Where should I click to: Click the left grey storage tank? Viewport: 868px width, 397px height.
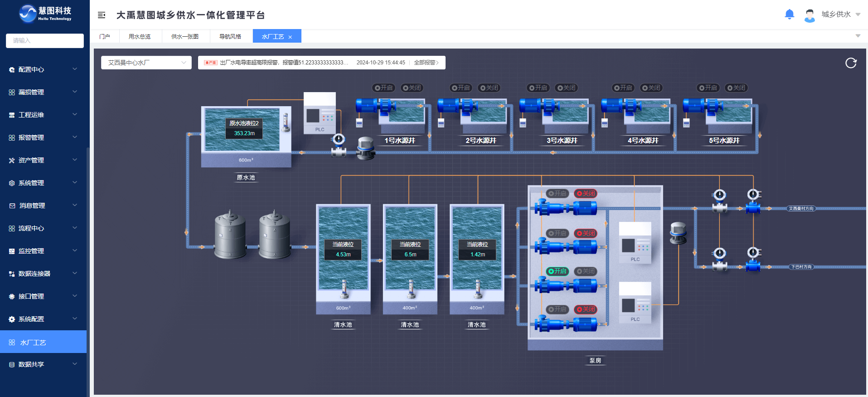(230, 235)
